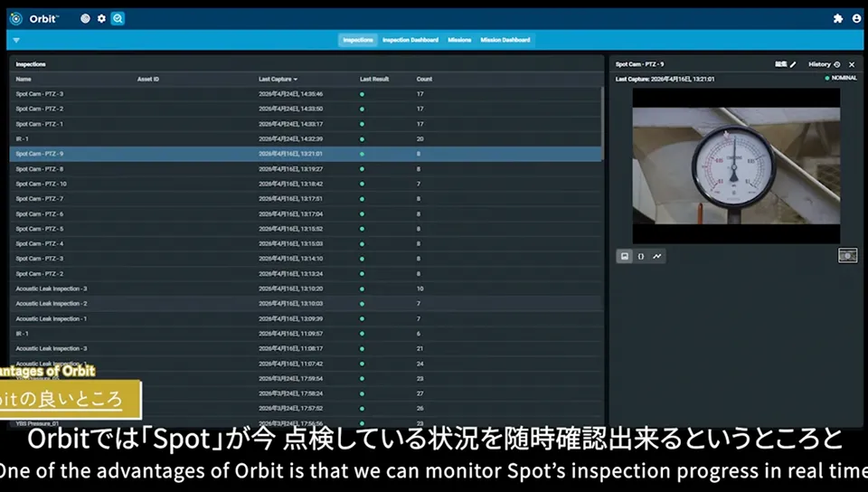Click the NOMINAL status indicator
Viewport: 868px width, 492px height.
pos(841,78)
